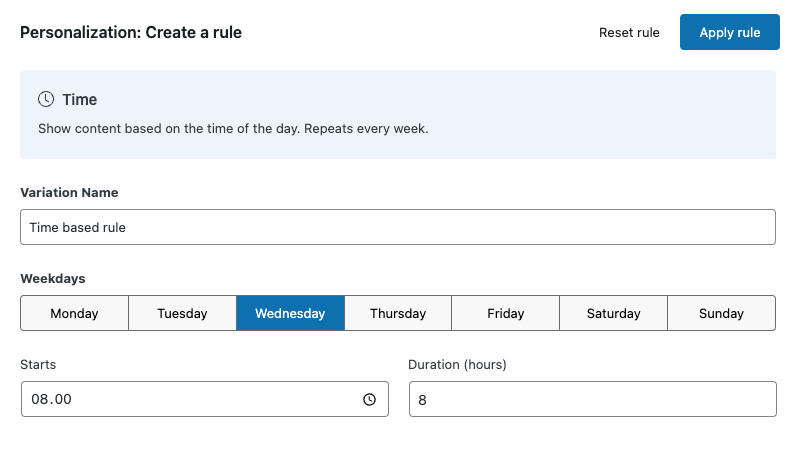Image resolution: width=795 pixels, height=452 pixels.
Task: Deselect the active Wednesday weekday
Action: pyautogui.click(x=290, y=313)
